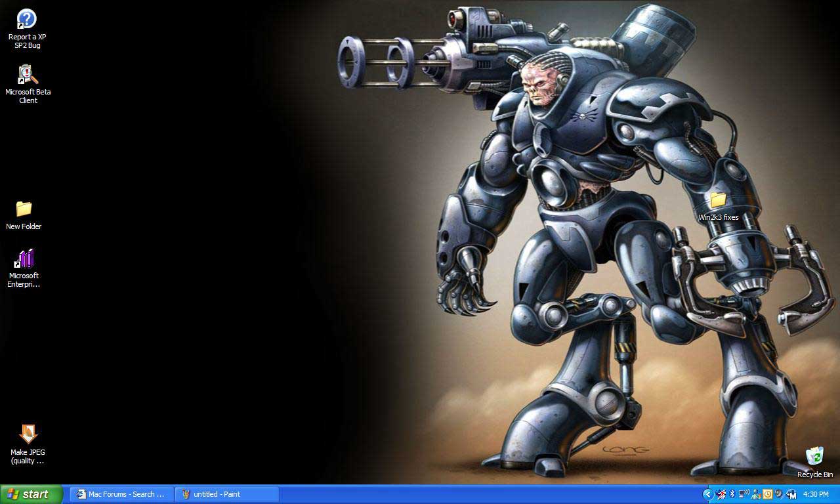Click the red lightning bolt tray icon

click(x=722, y=494)
